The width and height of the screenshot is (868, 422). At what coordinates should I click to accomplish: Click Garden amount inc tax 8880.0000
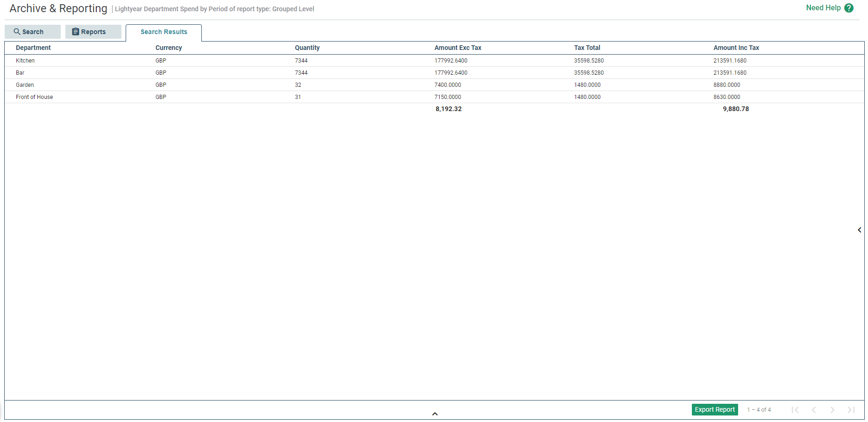(x=727, y=85)
